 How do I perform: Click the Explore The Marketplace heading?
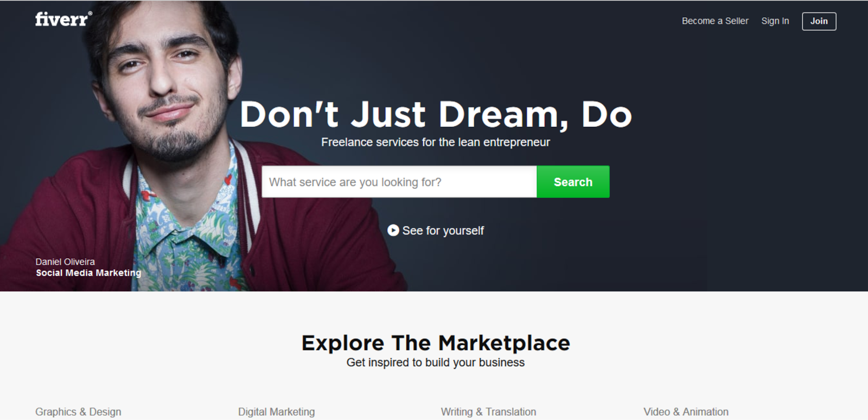(436, 343)
